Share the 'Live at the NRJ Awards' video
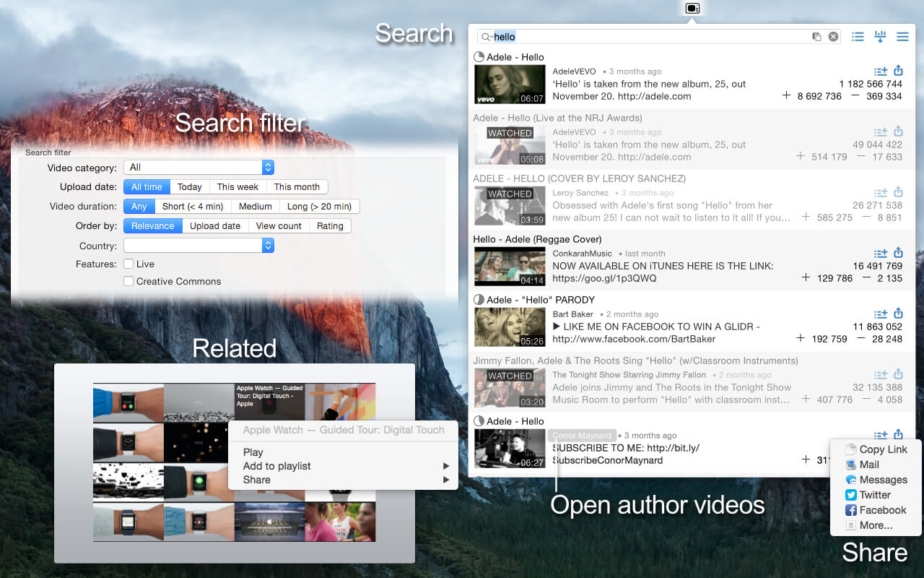 (x=898, y=131)
